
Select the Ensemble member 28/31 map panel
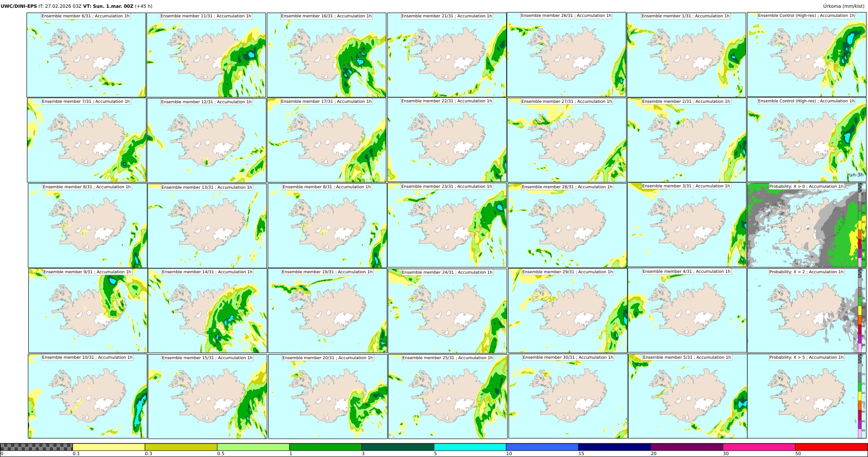tap(567, 226)
